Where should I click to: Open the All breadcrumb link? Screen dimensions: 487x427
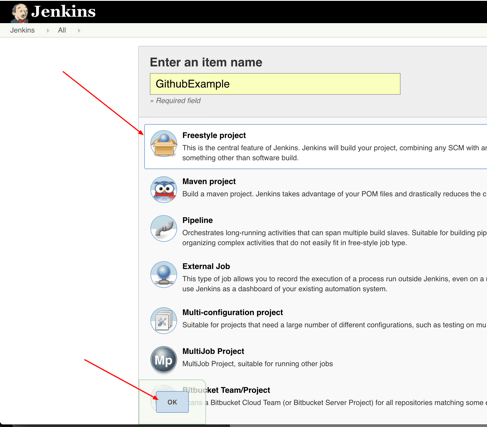coord(62,30)
